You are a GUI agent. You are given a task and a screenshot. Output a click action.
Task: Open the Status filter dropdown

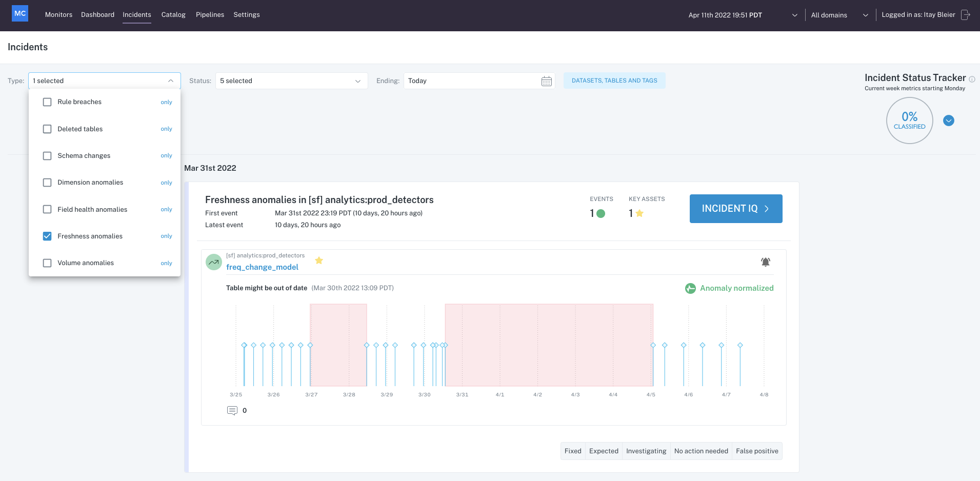pos(291,81)
